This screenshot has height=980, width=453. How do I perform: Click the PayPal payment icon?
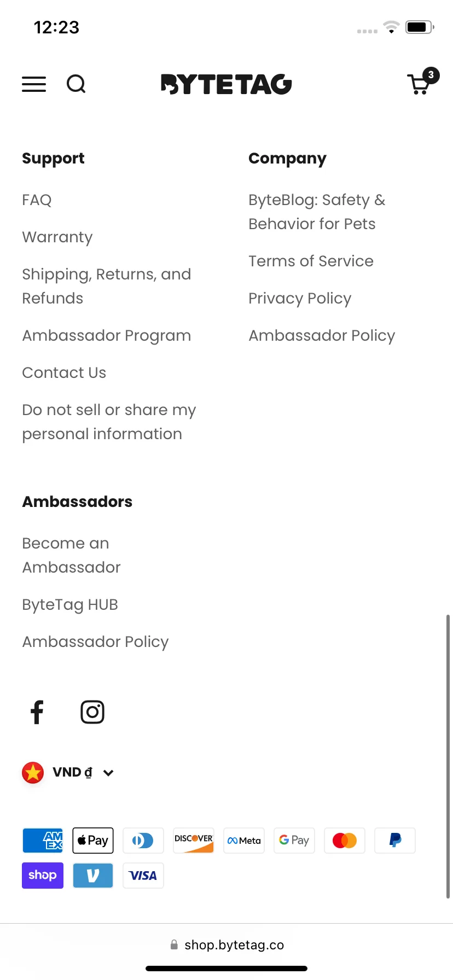coord(395,841)
